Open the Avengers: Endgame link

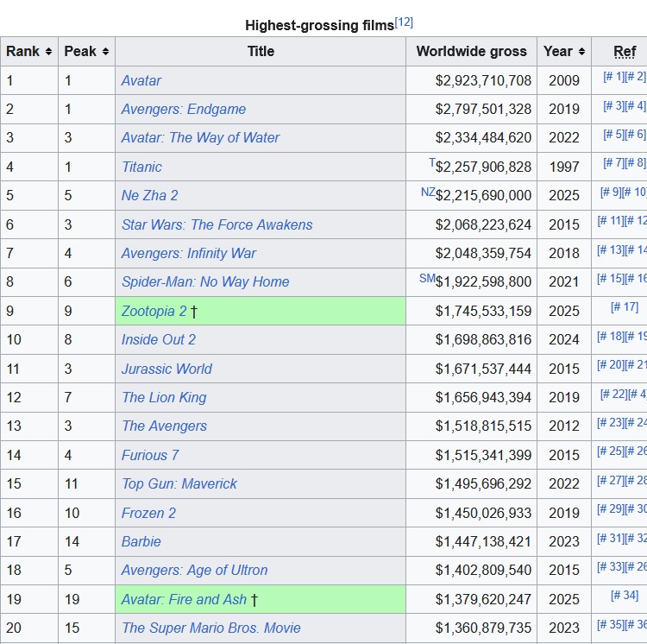pos(184,109)
